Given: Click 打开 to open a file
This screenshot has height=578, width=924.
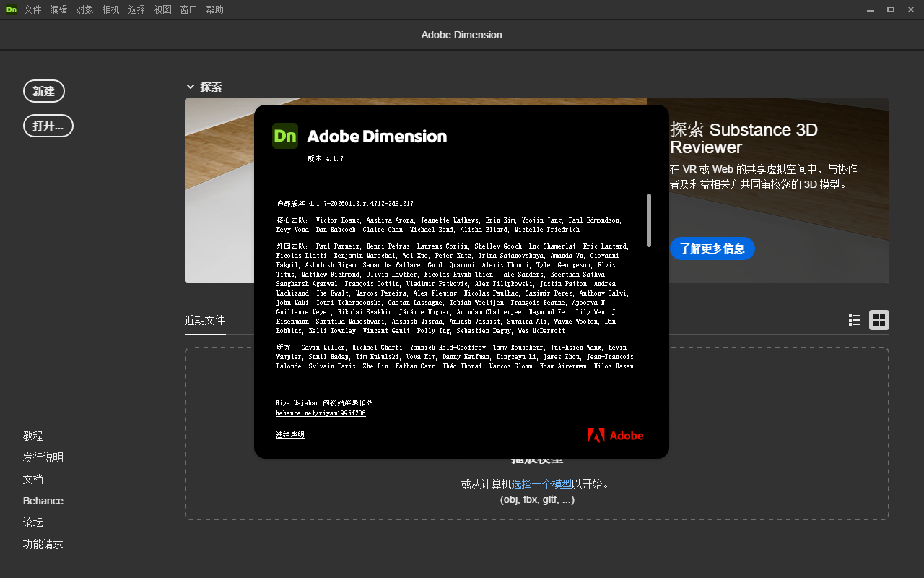Looking at the screenshot, I should 48,125.
